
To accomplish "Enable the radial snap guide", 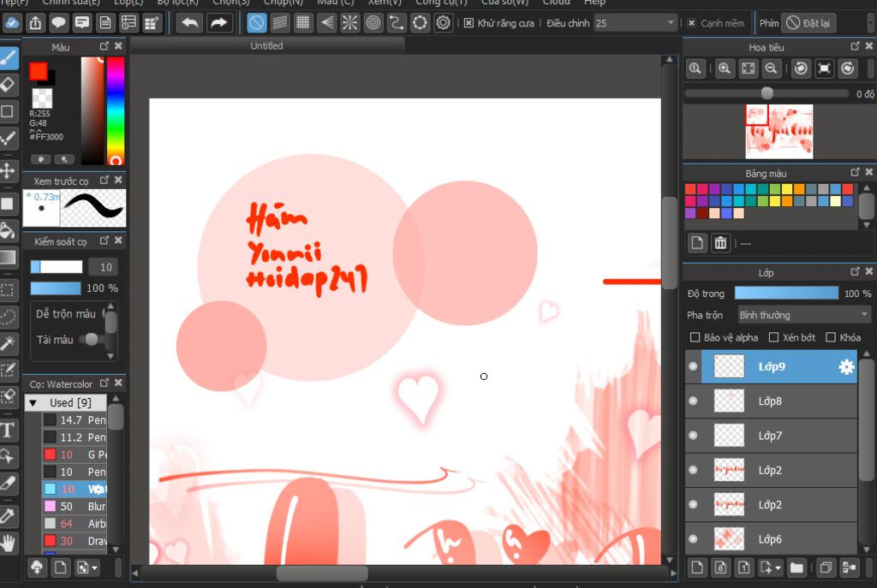I will [x=349, y=23].
